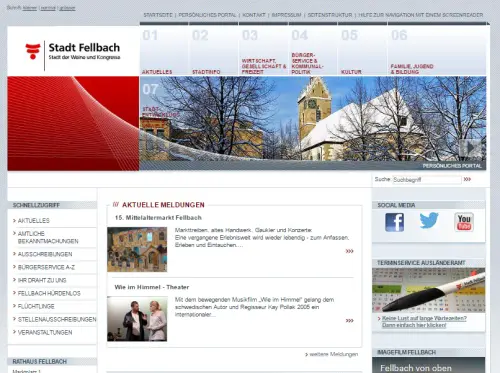This screenshot has width=500, height=373.
Task: Open screenreader navigation help link
Action: (x=421, y=15)
